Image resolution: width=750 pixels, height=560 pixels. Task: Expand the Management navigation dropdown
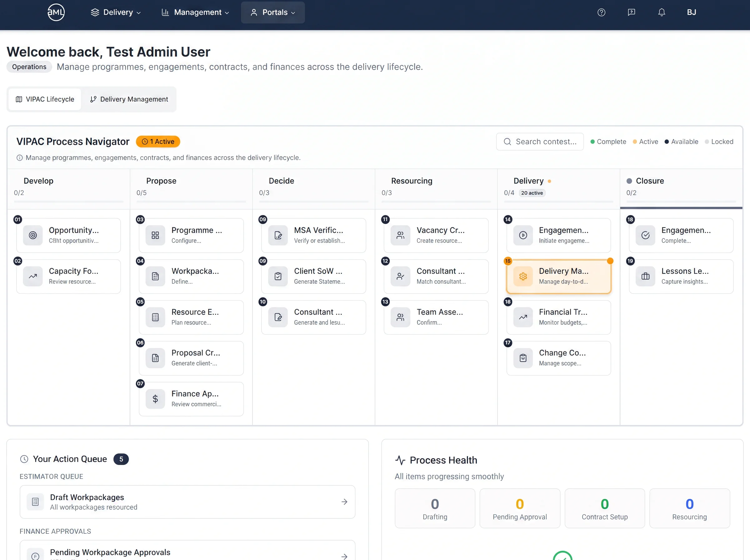[x=196, y=12]
